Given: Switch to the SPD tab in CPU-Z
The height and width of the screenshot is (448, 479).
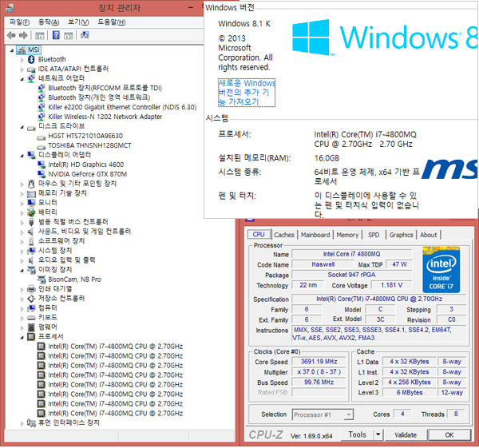Looking at the screenshot, I should point(374,235).
